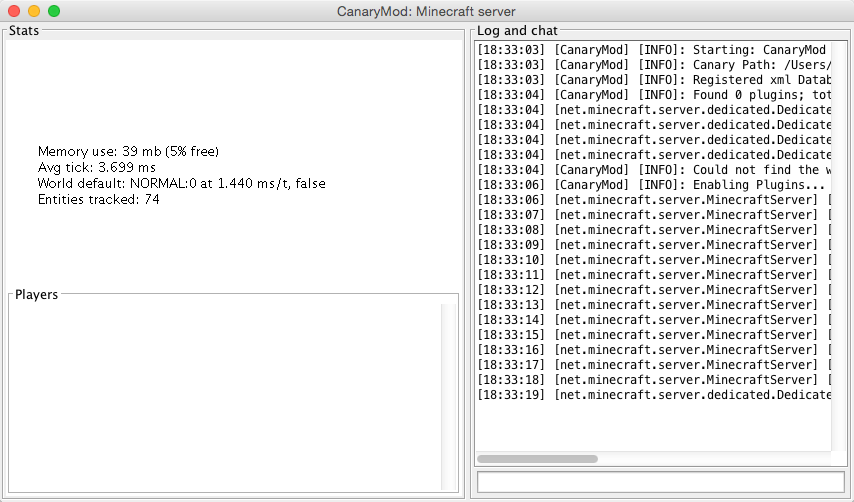Image resolution: width=854 pixels, height=502 pixels.
Task: Click the vertical scrollbar track of the log area
Action: pyautogui.click(x=838, y=246)
